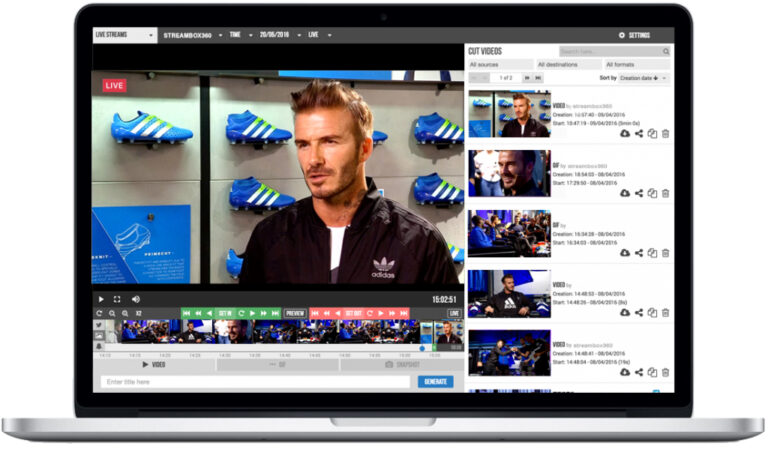Click the blue playhead on timeline slider
The image size is (768, 452).
pos(422,348)
